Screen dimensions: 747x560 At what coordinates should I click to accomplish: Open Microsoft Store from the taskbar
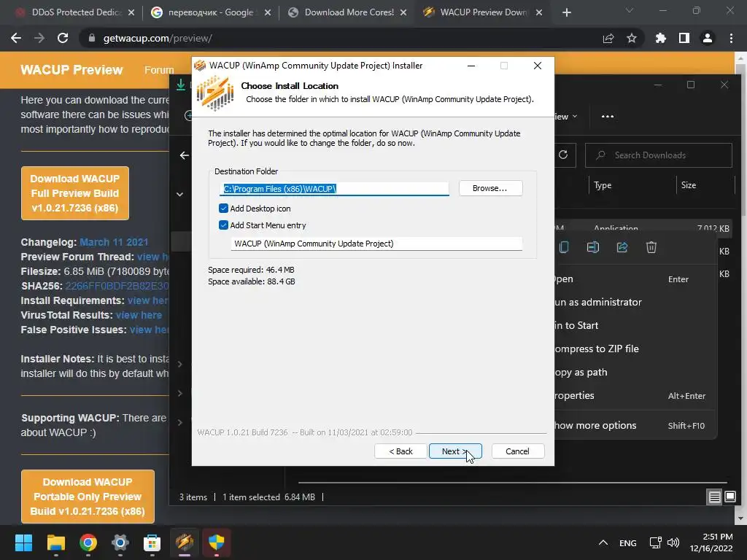pyautogui.click(x=152, y=542)
